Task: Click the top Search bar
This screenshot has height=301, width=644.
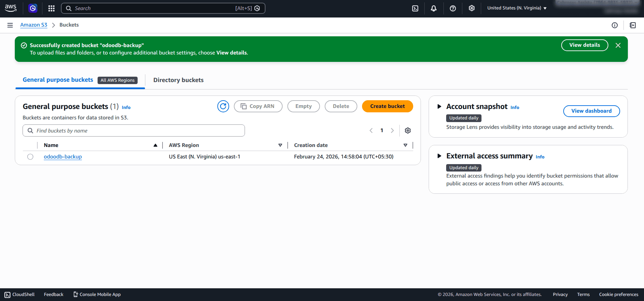Action: 163,8
